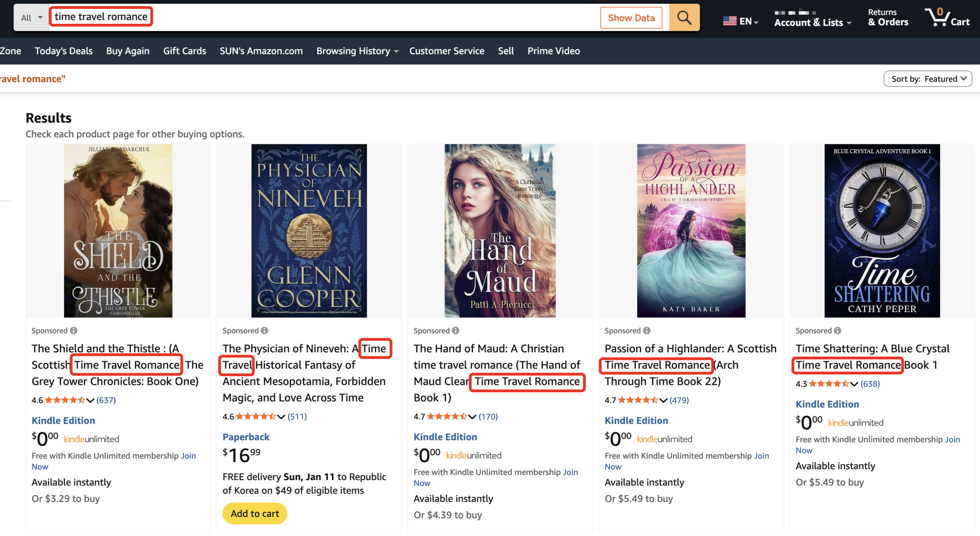Open the All departments search dropdown
Viewport: 980px width, 536px height.
(31, 18)
